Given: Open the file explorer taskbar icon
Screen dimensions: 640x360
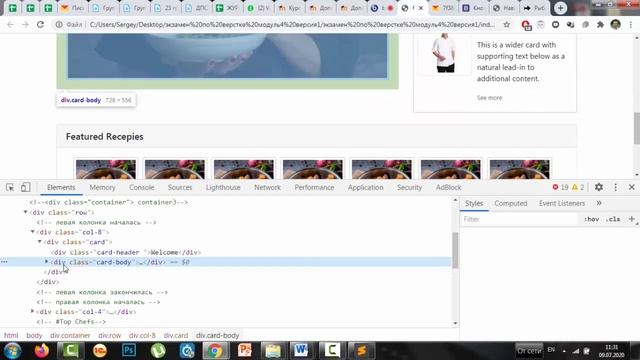Looking at the screenshot, I should [x=273, y=351].
